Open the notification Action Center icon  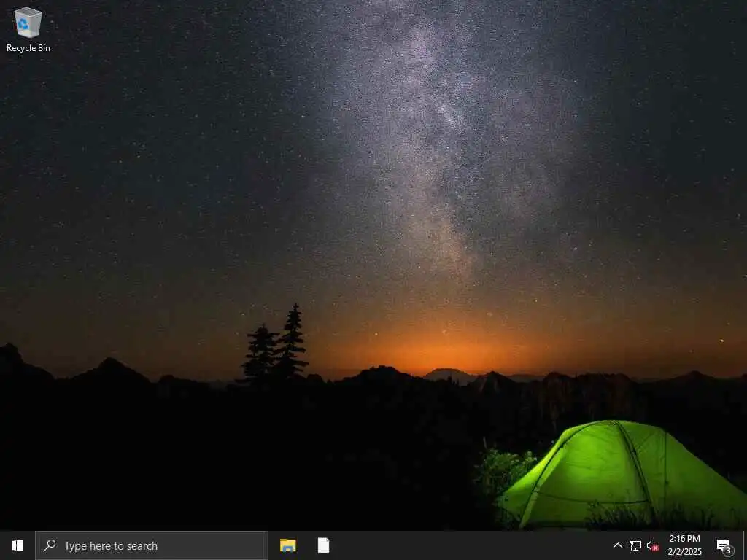click(725, 546)
